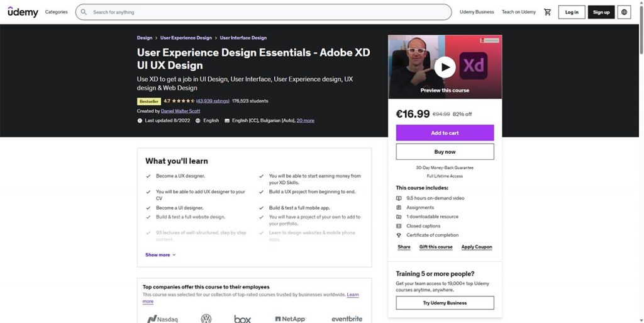
Task: Open Udemy Business from the header
Action: click(x=477, y=12)
